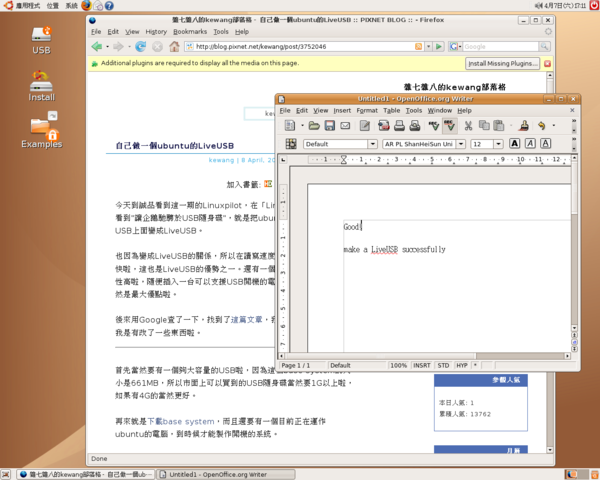The height and width of the screenshot is (480, 600).
Task: Export directly as PDF icon
Action: [383, 126]
